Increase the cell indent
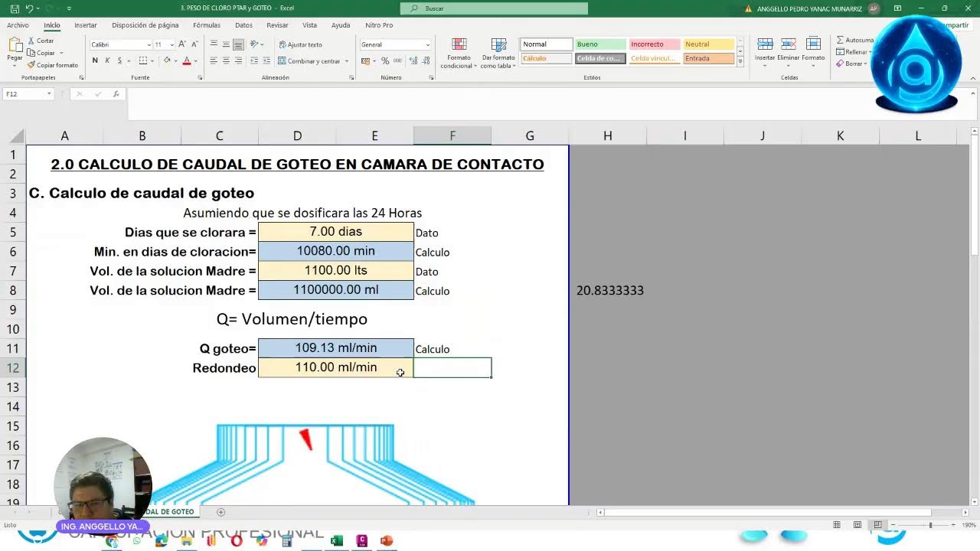The image size is (980, 551). [x=266, y=60]
